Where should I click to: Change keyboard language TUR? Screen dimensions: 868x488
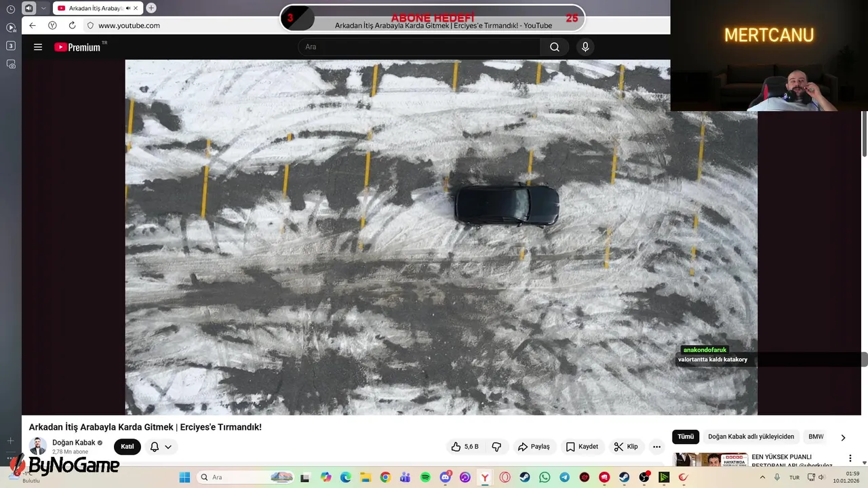pos(794,477)
